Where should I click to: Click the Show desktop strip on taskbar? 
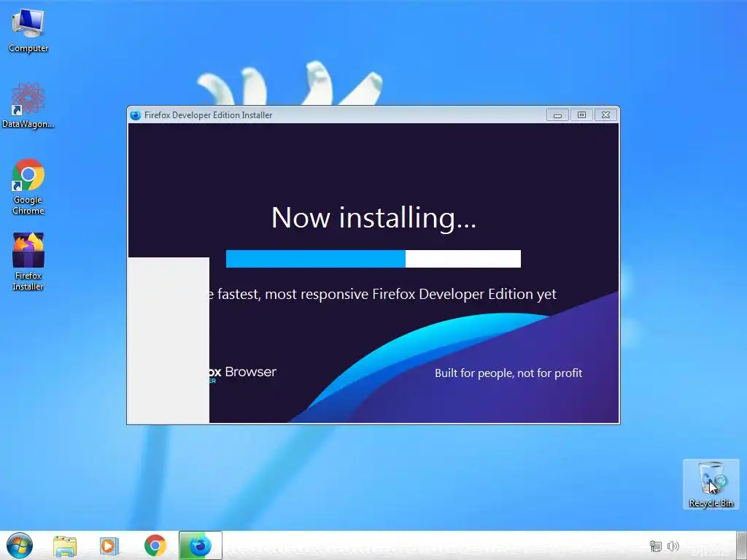tap(741, 545)
